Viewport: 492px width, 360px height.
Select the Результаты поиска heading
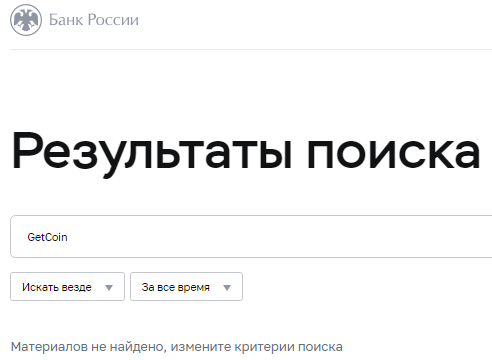click(x=246, y=154)
